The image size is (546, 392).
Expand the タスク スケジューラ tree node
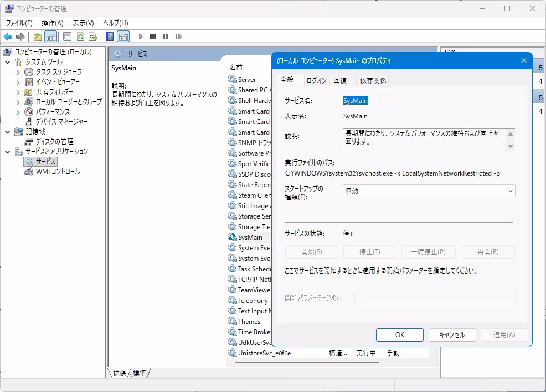18,72
